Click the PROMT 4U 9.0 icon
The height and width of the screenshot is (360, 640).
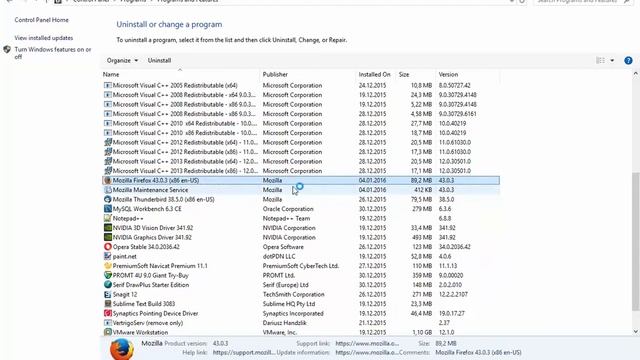coord(107,275)
